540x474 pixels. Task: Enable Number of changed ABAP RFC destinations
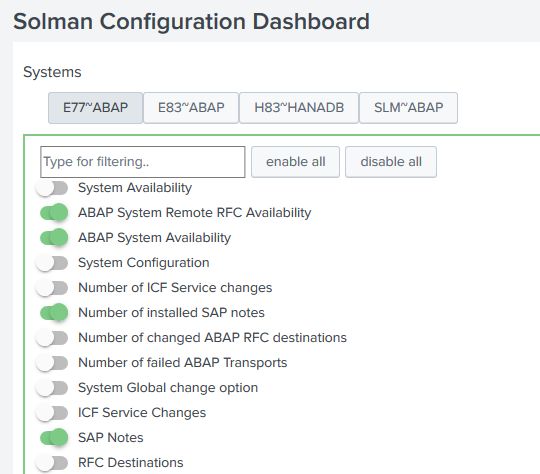click(52, 338)
